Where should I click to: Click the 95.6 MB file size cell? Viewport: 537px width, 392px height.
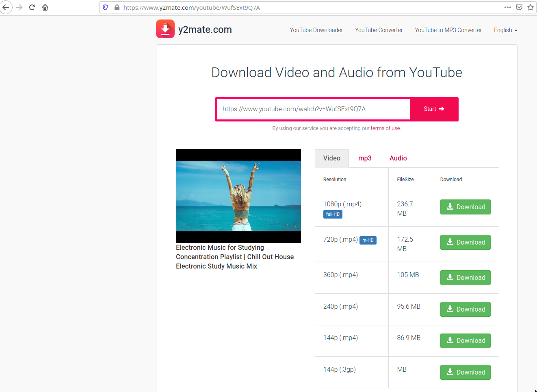(410, 310)
